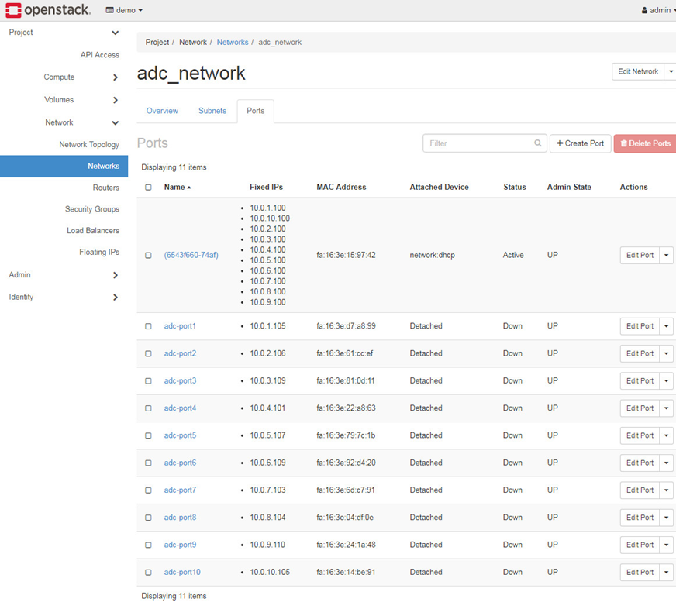Image resolution: width=676 pixels, height=616 pixels.
Task: Click the search magnifier icon in Filter
Action: [x=538, y=143]
